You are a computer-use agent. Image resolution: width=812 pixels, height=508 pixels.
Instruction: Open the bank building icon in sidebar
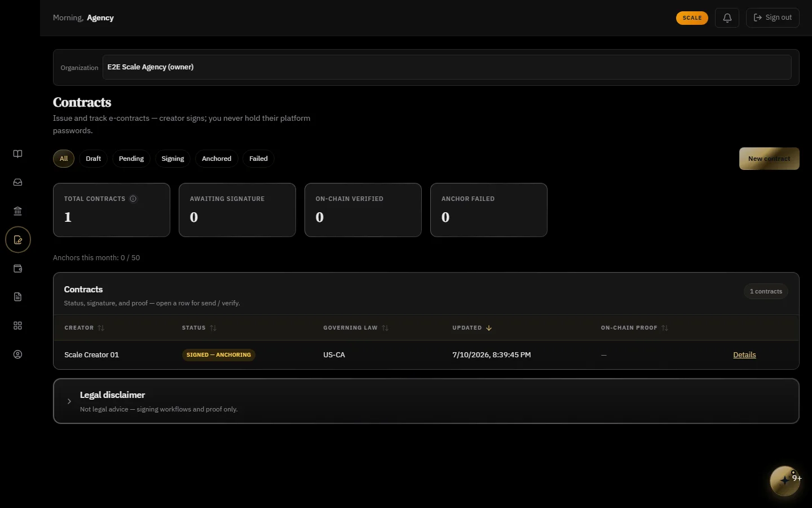click(x=17, y=211)
